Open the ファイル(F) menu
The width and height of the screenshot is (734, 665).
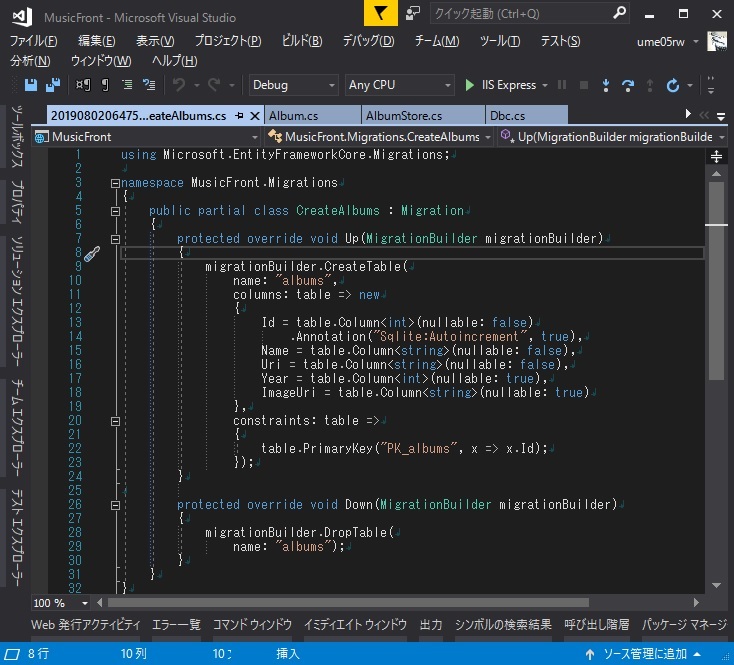tap(34, 41)
